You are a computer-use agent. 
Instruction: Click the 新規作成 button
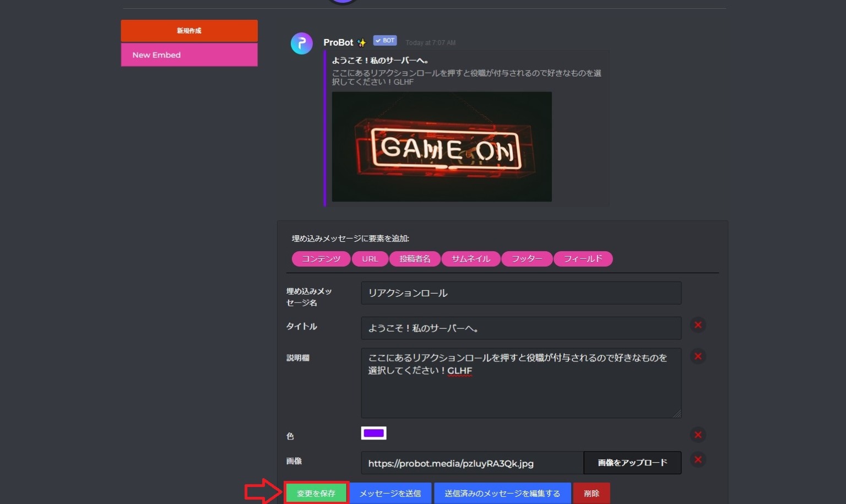click(x=189, y=31)
